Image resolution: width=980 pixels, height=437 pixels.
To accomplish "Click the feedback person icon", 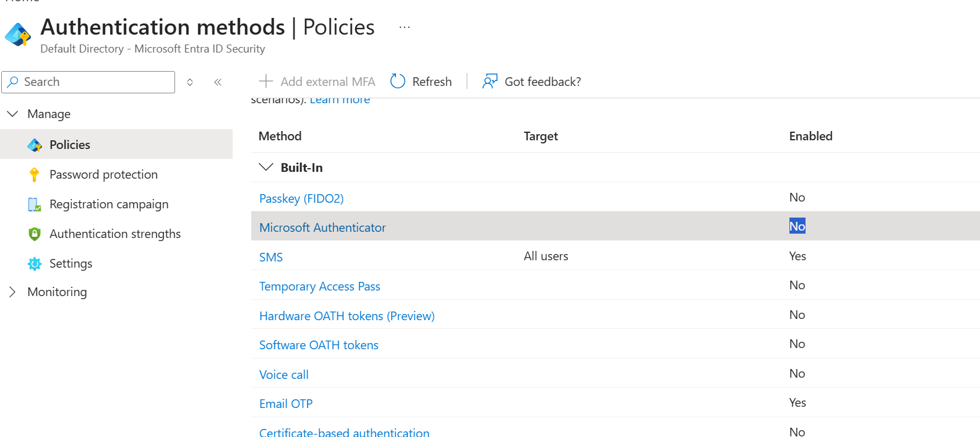I will coord(490,81).
